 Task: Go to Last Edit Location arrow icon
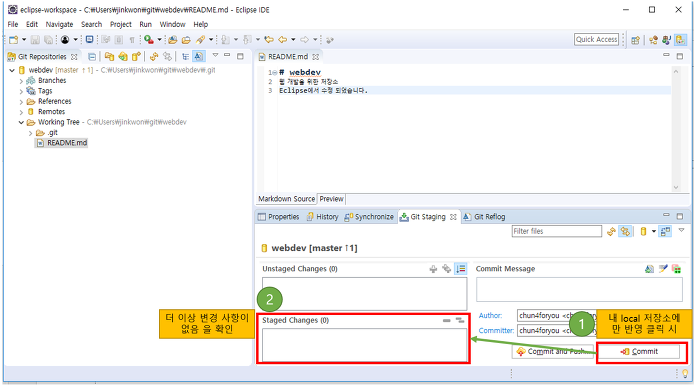[269, 40]
